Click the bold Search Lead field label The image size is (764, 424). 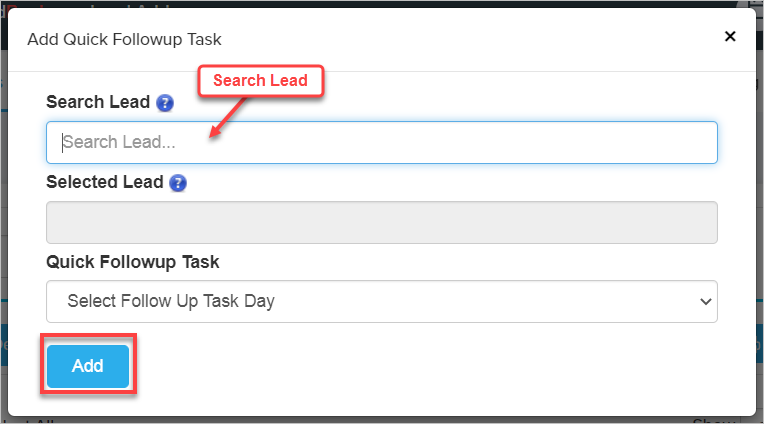coord(98,102)
